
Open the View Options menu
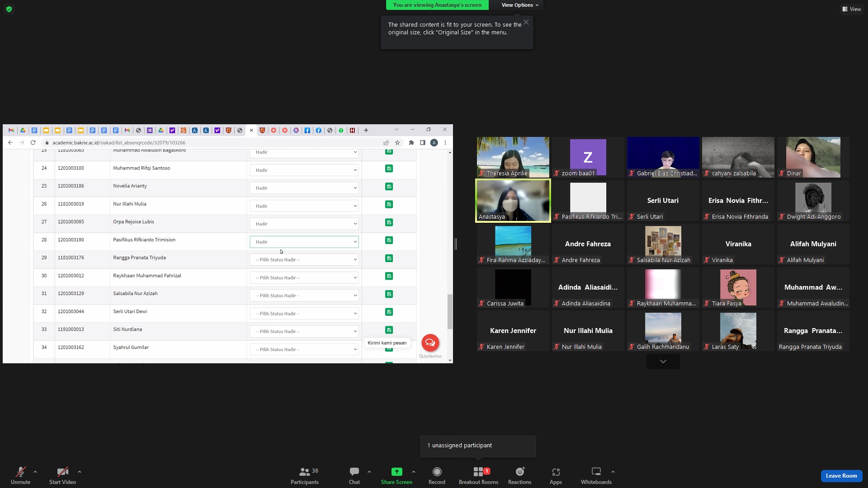click(520, 5)
